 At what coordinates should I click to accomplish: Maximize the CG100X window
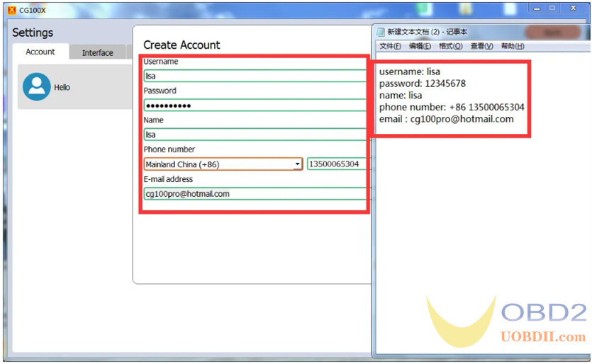click(x=552, y=8)
